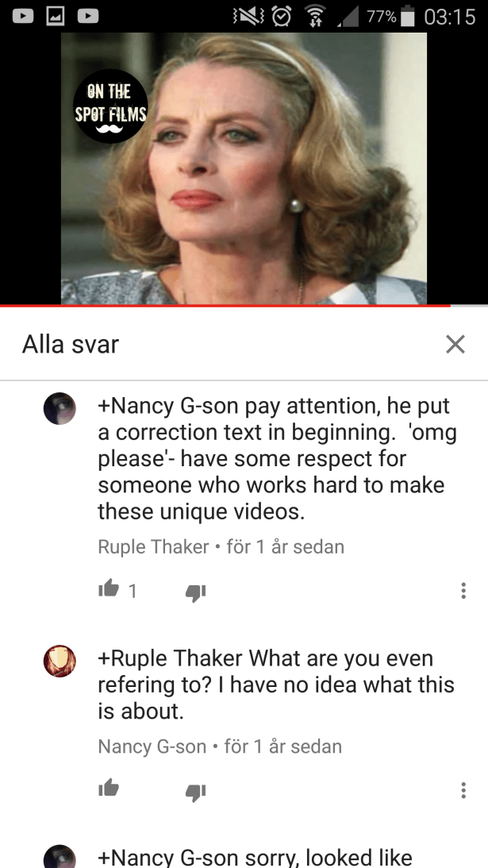
Task: Dislike Ruple Thaker's comment with thumbs down
Action: 195,593
